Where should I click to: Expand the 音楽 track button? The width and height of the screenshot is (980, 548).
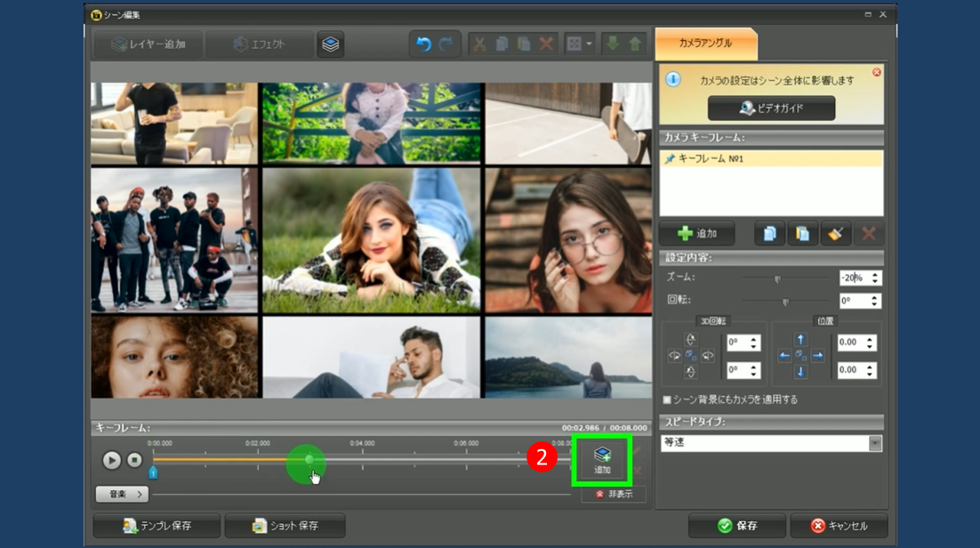pos(122,494)
